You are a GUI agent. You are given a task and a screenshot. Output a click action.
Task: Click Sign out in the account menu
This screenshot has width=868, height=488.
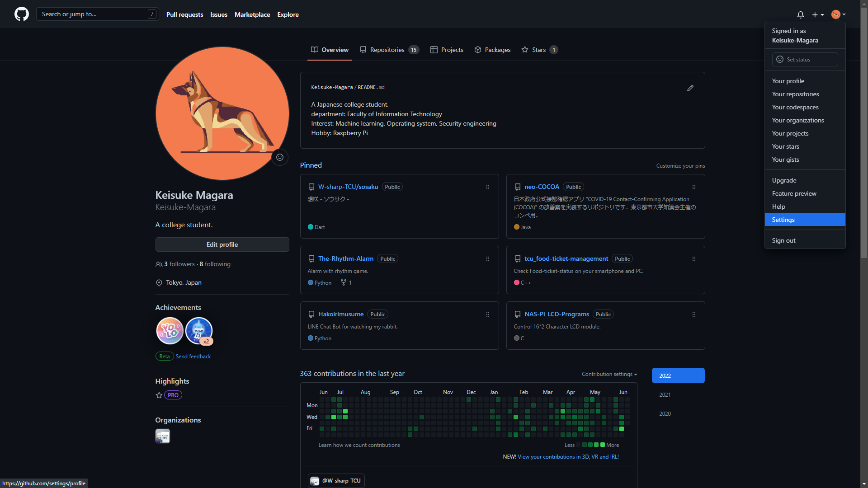[x=783, y=240]
